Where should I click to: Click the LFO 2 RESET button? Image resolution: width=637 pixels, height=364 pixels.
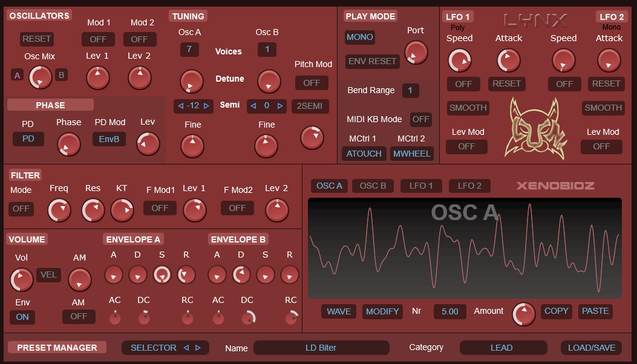click(606, 83)
